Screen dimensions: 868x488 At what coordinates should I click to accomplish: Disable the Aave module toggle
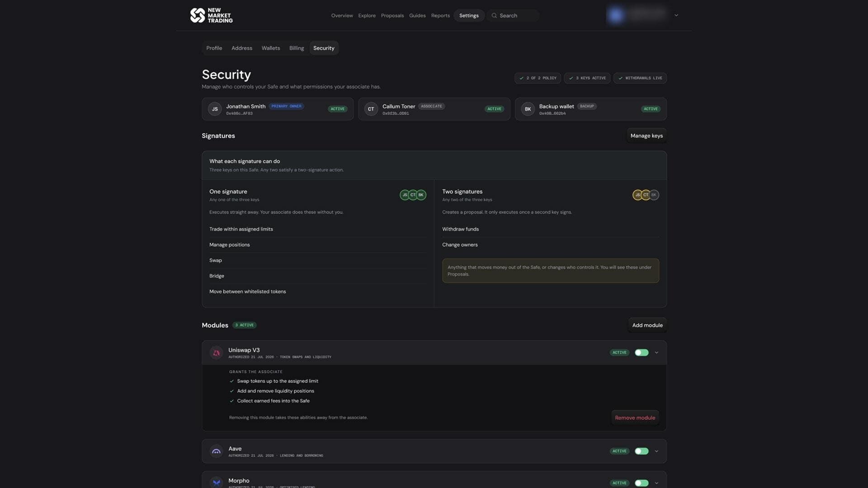pos(642,451)
